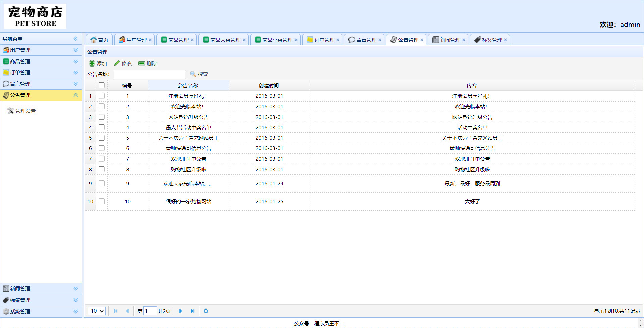Switch to the 订单管理 tab

pos(322,39)
